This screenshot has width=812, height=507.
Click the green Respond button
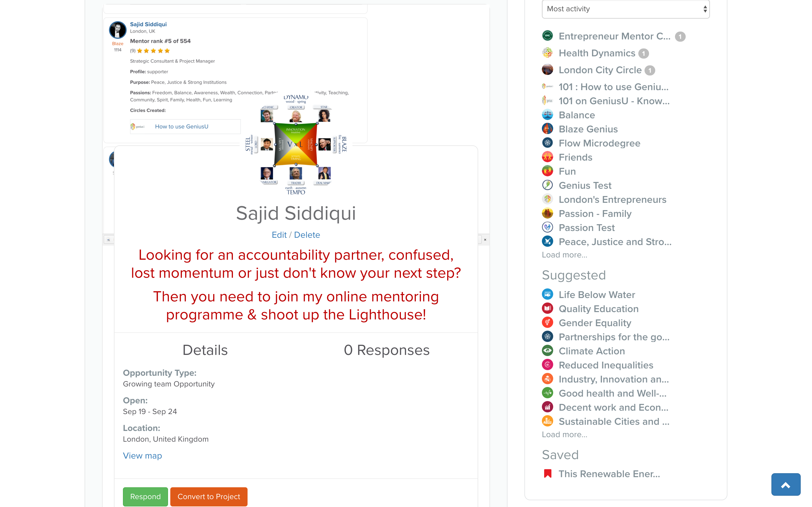point(145,497)
